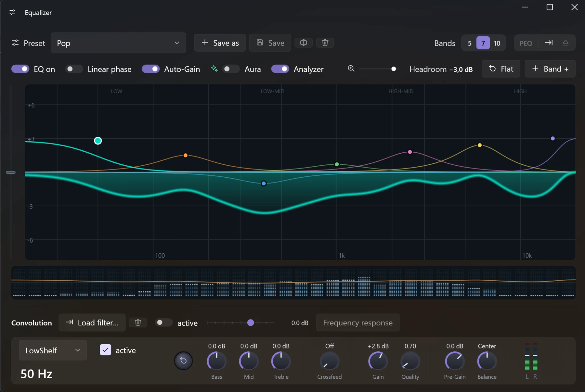Maximize the Equalizer window

point(550,7)
